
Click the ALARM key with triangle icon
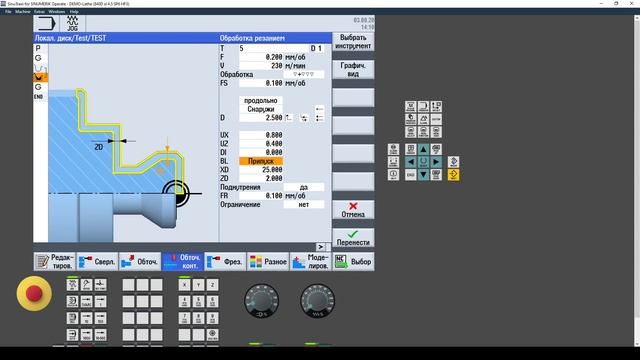click(423, 119)
